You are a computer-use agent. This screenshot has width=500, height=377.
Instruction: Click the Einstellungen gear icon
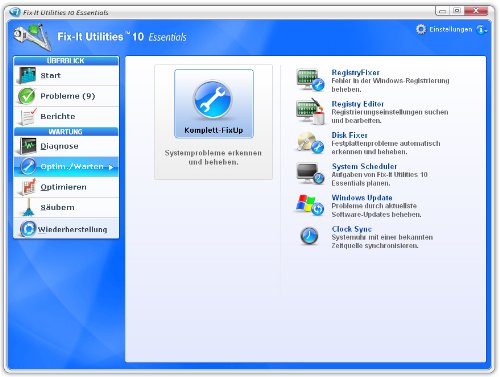tap(421, 29)
